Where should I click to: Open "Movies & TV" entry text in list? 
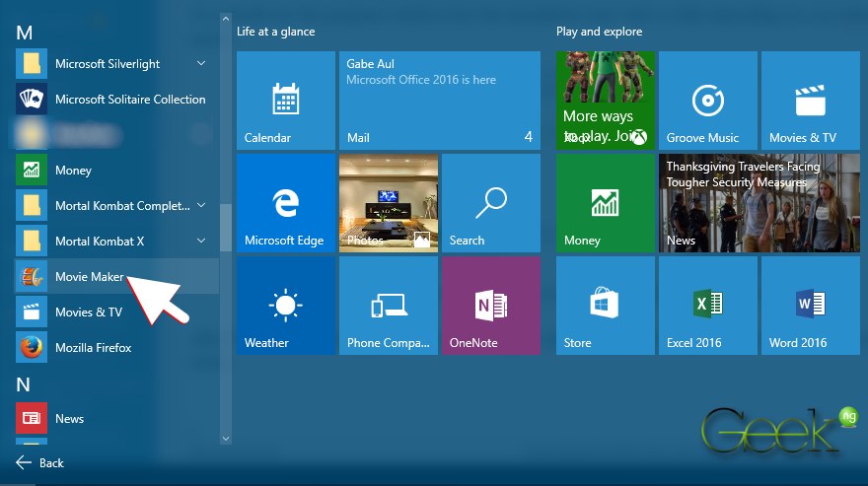coord(89,312)
